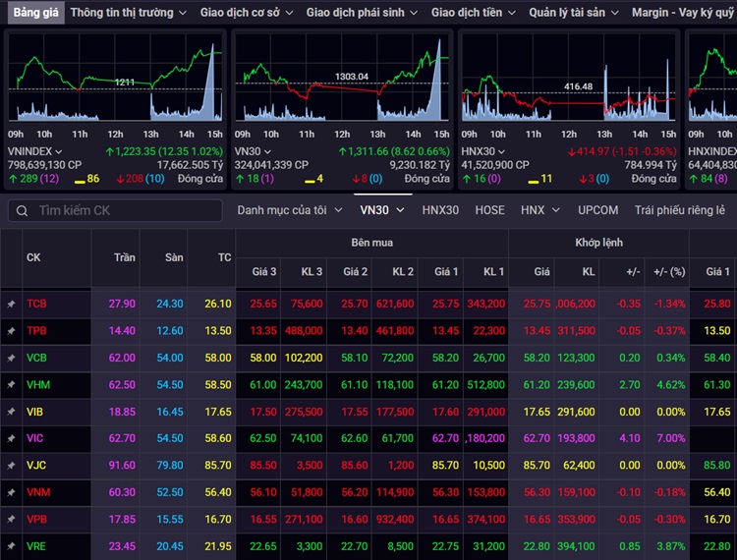
Task: Sort by the CK column header
Action: point(33,257)
